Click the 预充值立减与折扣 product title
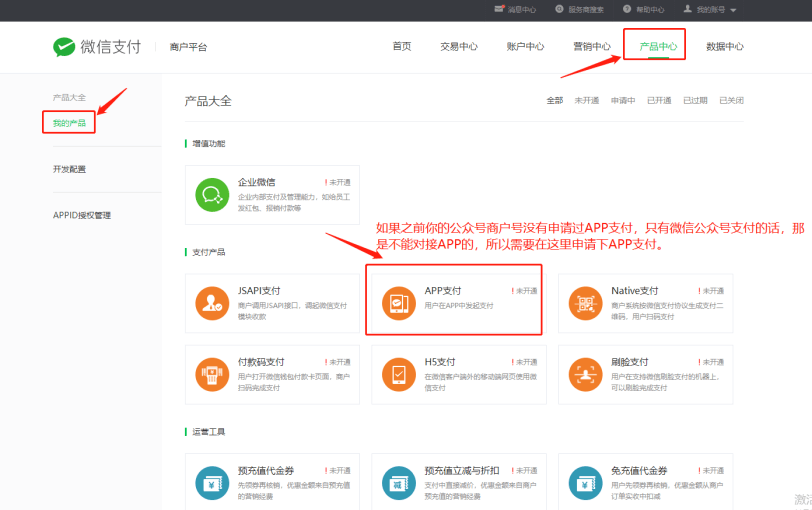Image resolution: width=812 pixels, height=510 pixels. 462,470
